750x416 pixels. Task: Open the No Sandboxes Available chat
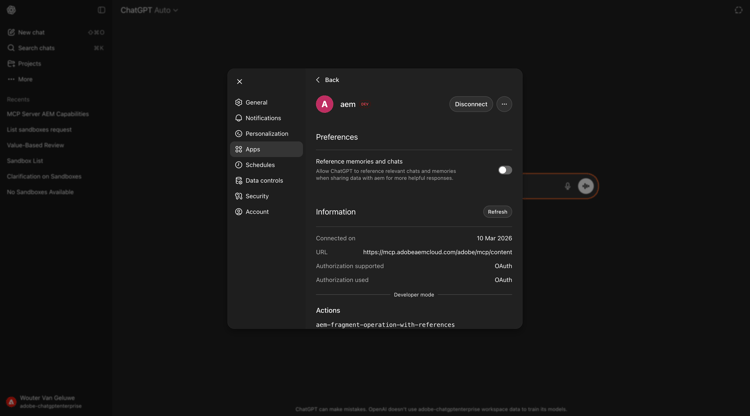(x=40, y=192)
